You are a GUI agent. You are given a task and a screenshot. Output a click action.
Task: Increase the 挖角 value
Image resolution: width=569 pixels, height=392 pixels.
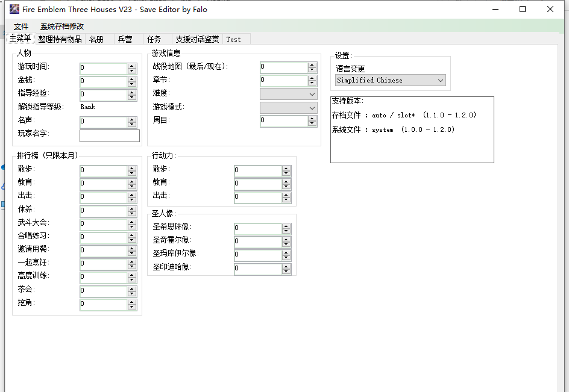[x=132, y=301]
